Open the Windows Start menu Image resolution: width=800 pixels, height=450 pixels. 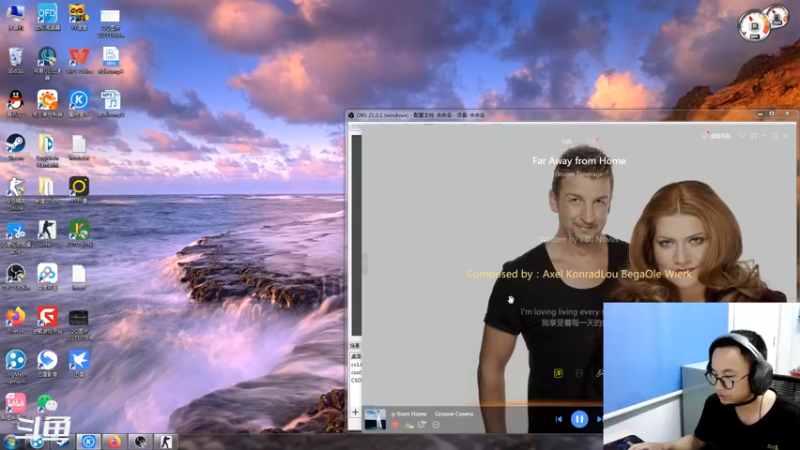(10, 442)
